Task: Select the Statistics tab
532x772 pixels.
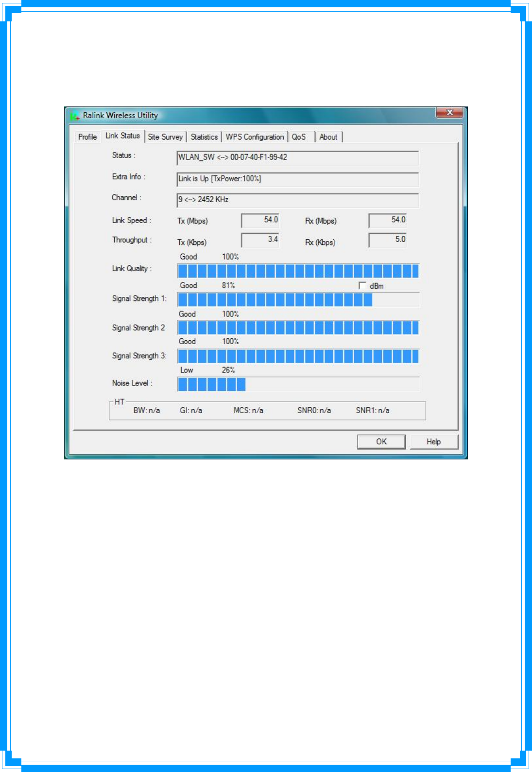Action: click(x=204, y=137)
